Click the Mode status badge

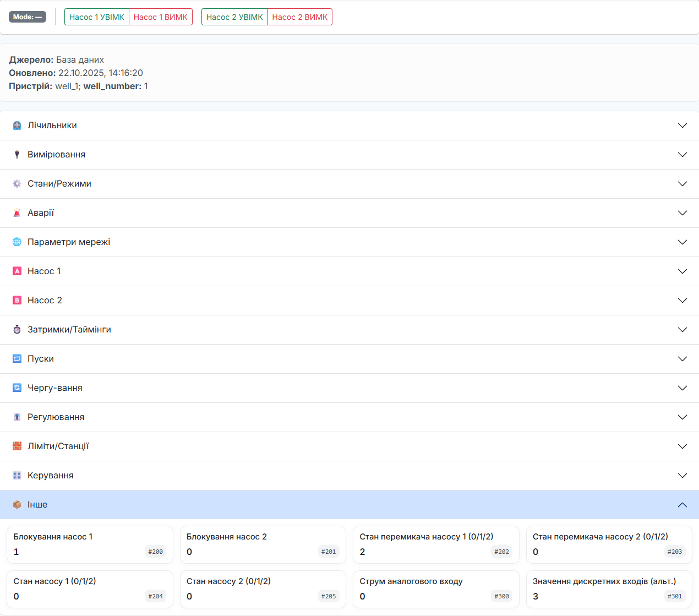28,17
